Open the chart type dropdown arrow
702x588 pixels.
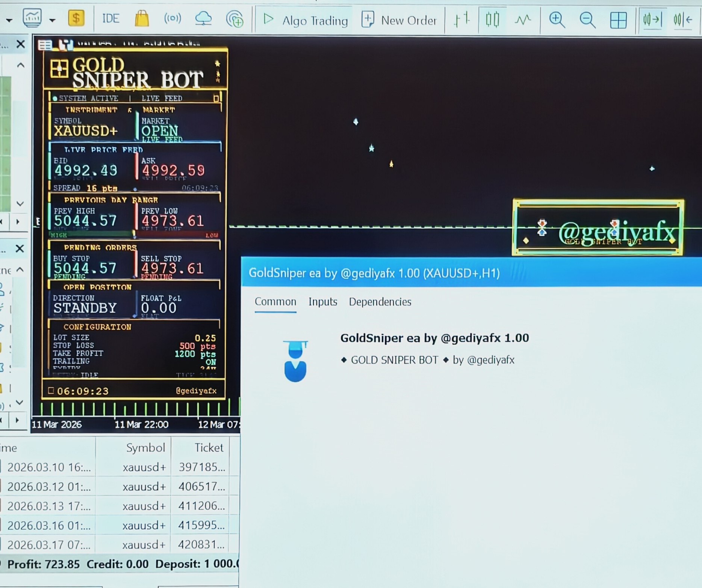click(52, 20)
